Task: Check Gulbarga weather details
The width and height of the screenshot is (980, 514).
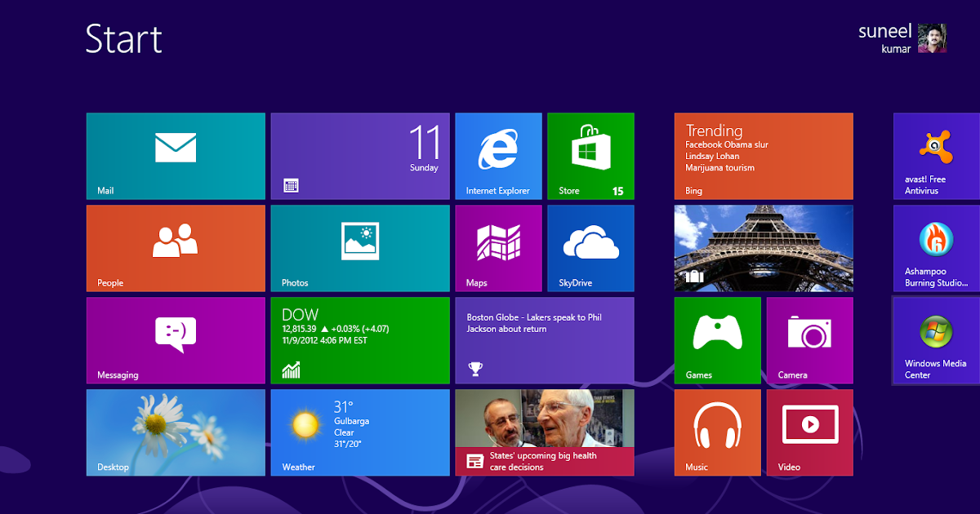Action: point(359,432)
